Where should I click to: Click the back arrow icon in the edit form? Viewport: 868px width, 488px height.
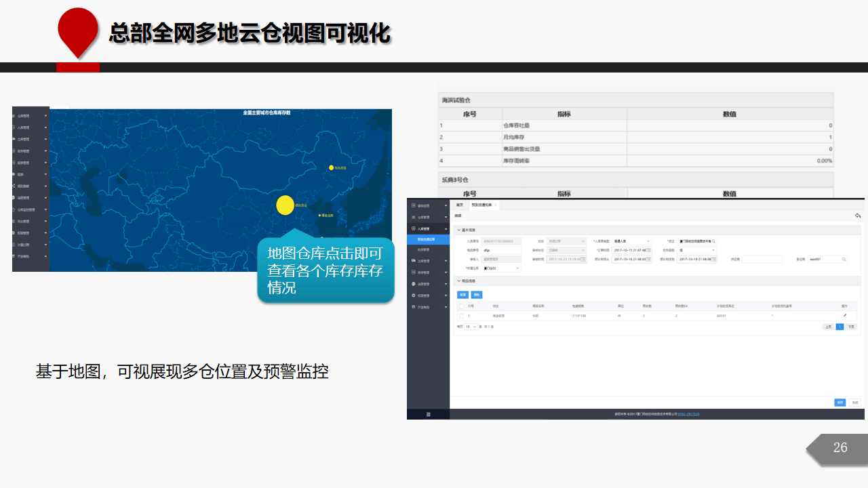858,216
